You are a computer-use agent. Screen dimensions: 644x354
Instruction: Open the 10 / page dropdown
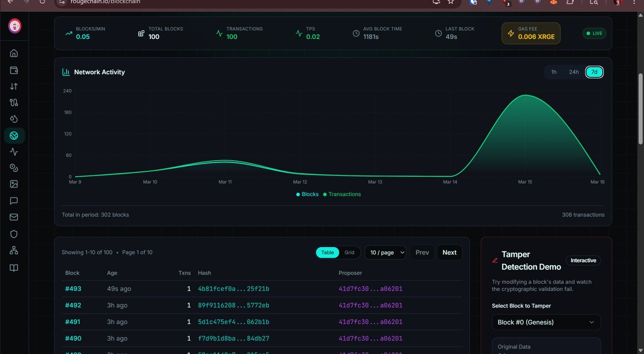coord(385,252)
